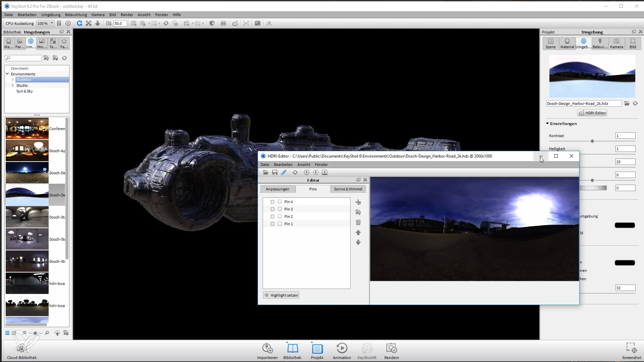Viewport: 644px width, 362px height.
Task: Open Cloud-Bibliothek
Action: (x=22, y=351)
